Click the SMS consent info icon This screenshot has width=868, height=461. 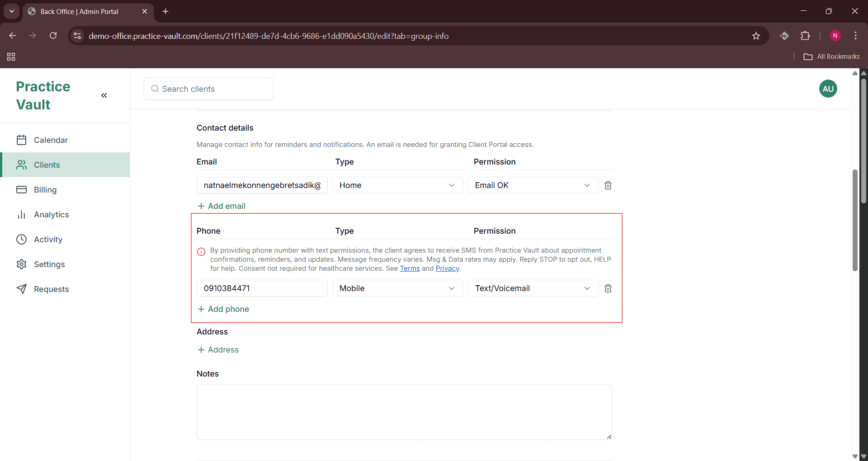(201, 252)
